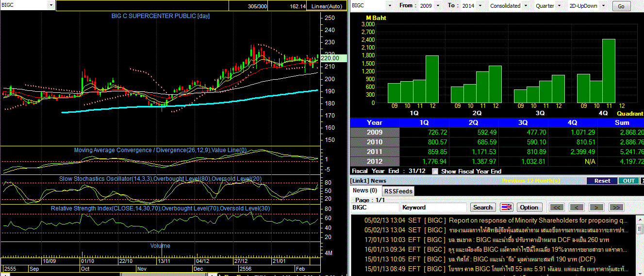Image resolution: width=644 pixels, height=276 pixels.
Task: Click the 1Q bar for year 12
Action: (432, 79)
